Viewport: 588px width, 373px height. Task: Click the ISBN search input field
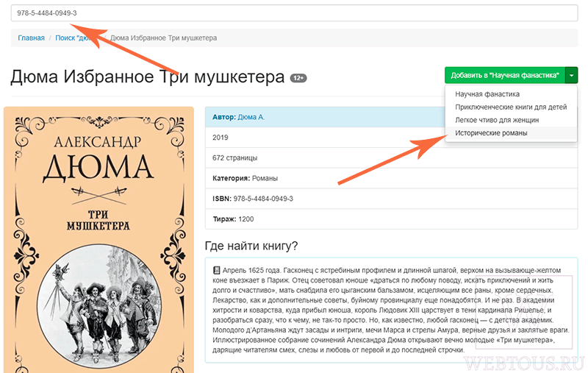(x=294, y=13)
